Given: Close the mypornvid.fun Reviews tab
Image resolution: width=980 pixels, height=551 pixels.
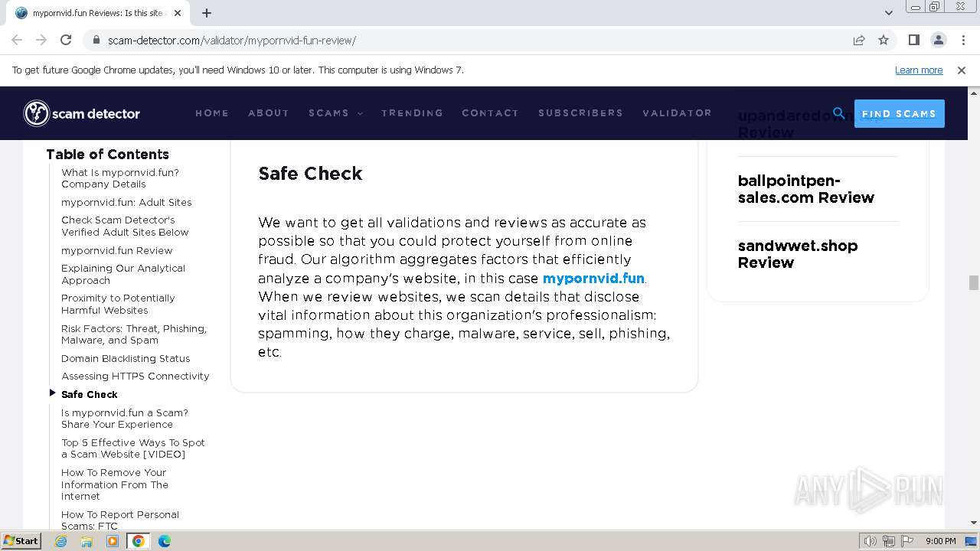Looking at the screenshot, I should click(x=178, y=13).
